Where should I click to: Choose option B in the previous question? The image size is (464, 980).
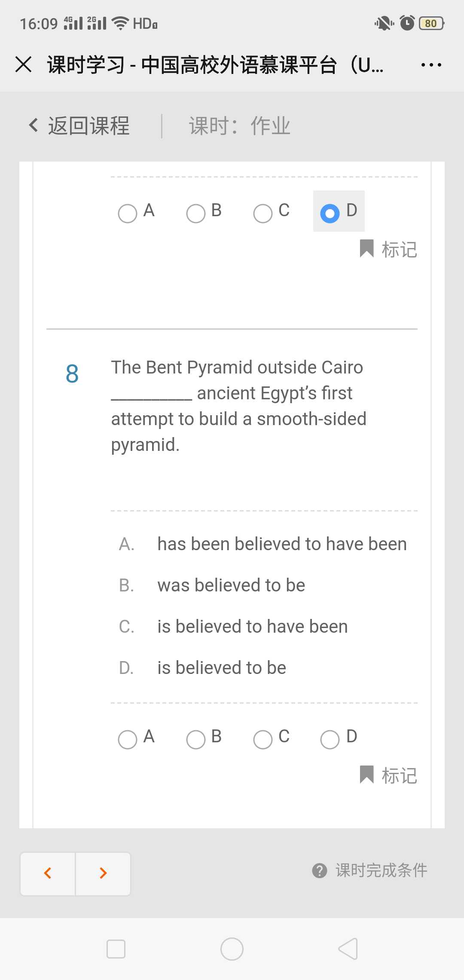tap(196, 213)
